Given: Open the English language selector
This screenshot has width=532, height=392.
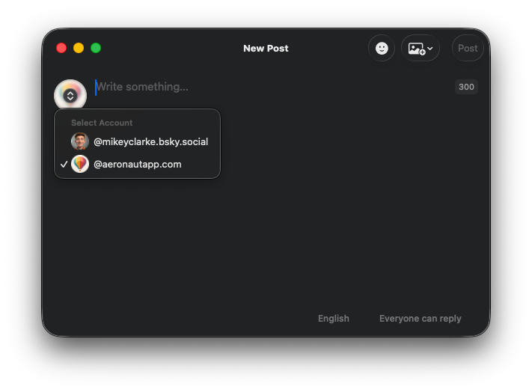Looking at the screenshot, I should coord(333,318).
